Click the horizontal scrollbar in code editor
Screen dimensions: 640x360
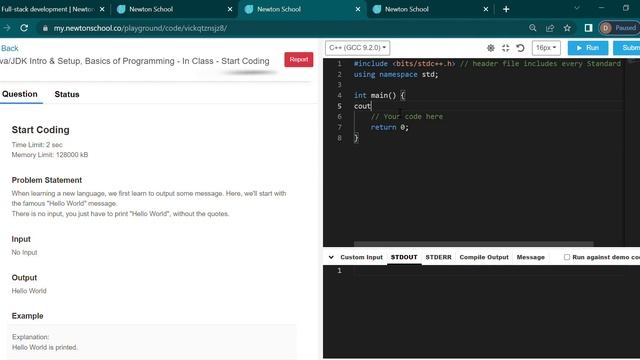click(x=473, y=244)
